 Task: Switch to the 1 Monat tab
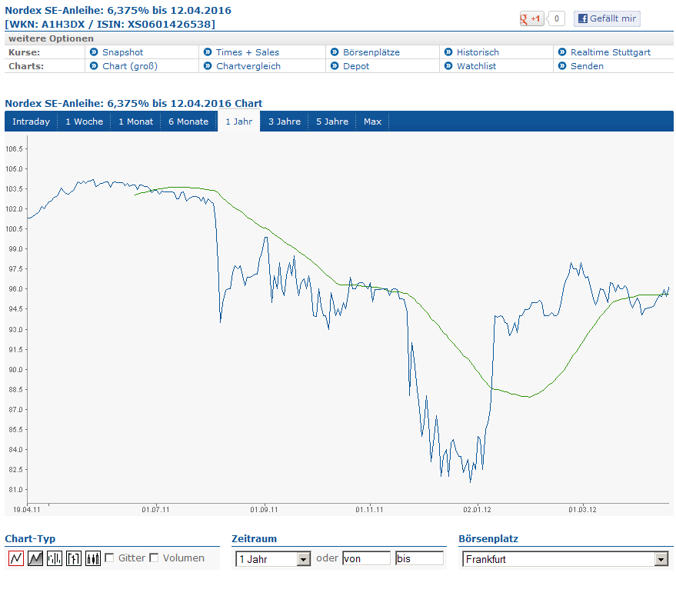coord(136,122)
